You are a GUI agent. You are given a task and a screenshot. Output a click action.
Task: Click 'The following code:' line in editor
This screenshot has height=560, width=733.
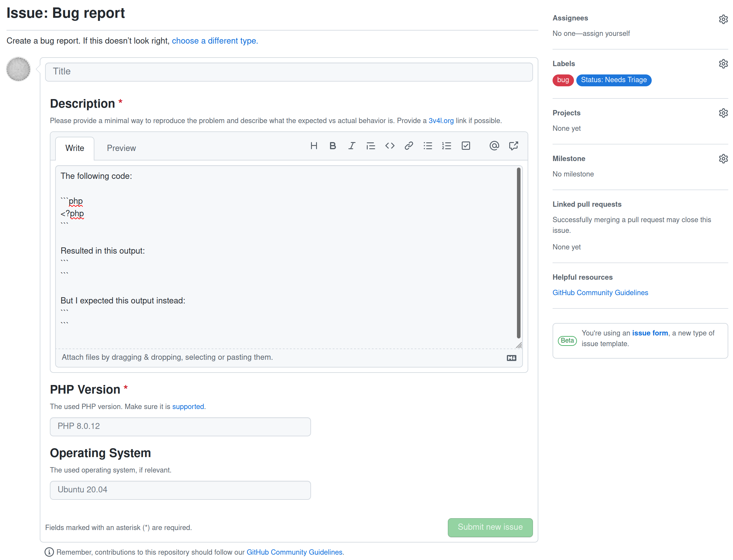pyautogui.click(x=96, y=176)
